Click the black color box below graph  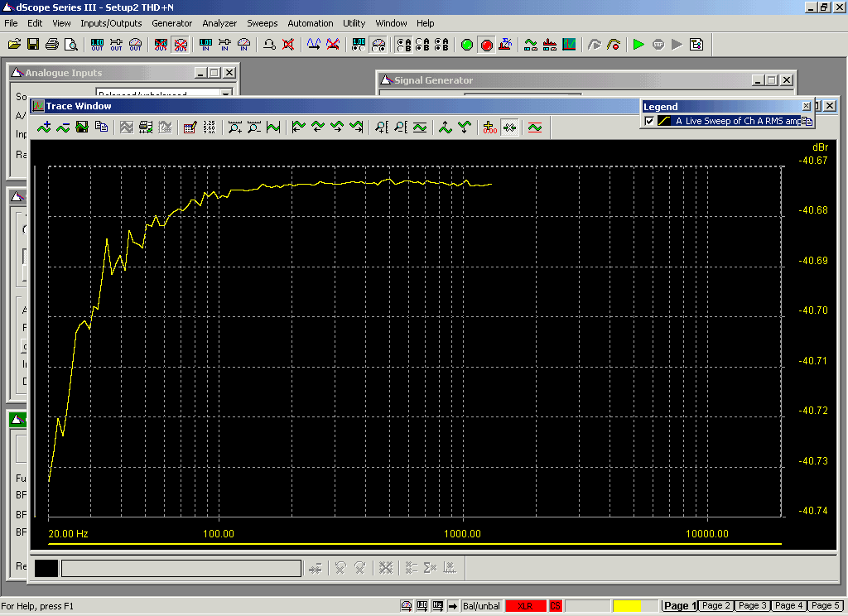46,568
